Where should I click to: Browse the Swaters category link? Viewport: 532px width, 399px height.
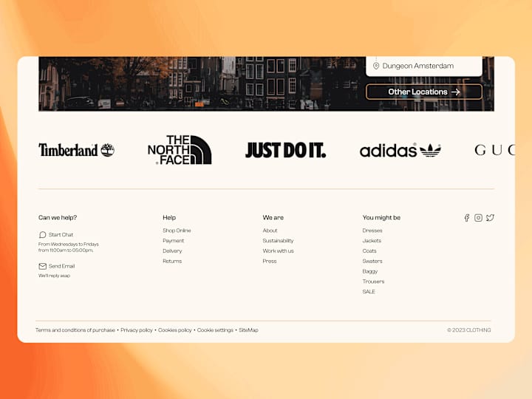[x=372, y=261]
